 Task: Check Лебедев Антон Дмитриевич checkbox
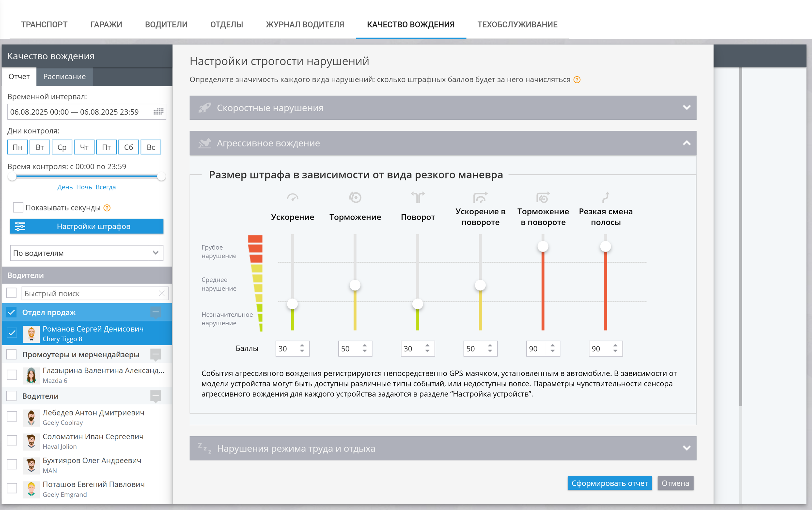[12, 416]
